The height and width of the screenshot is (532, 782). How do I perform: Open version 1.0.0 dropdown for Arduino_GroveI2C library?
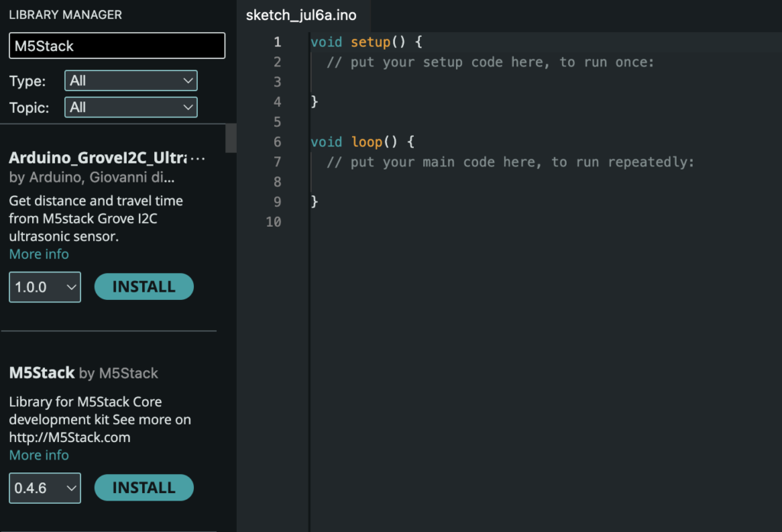click(45, 287)
